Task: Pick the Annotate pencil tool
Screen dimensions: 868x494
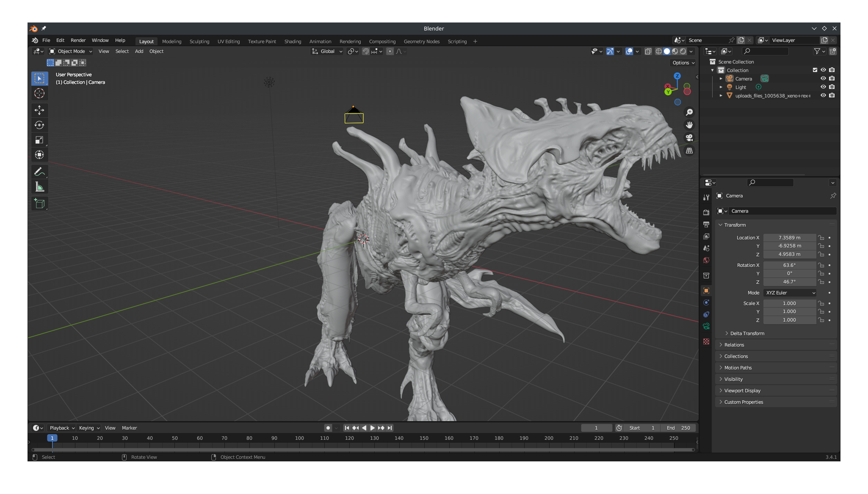Action: [x=39, y=172]
